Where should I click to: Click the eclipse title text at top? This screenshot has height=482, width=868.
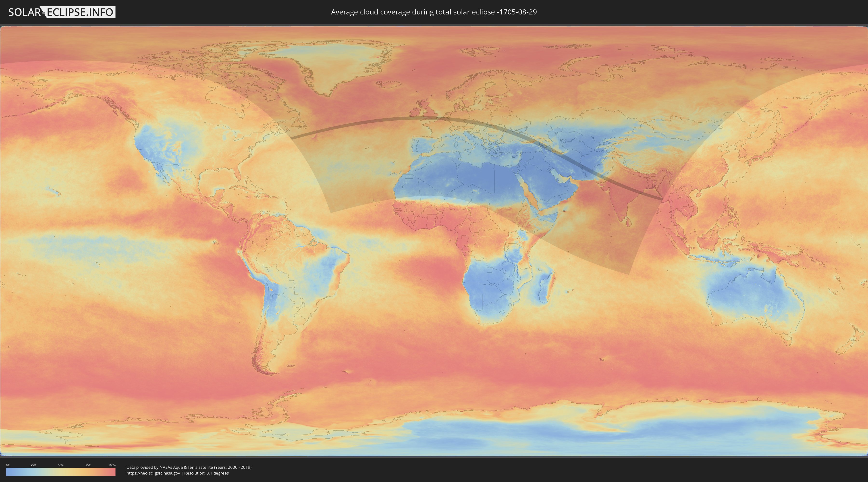tap(434, 12)
